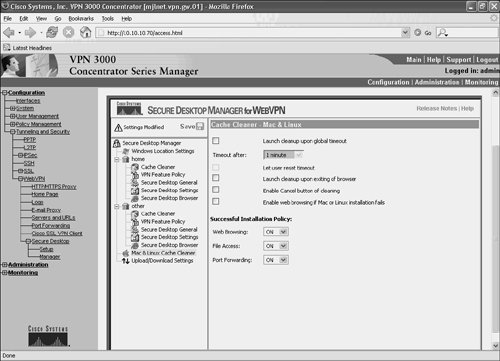
Task: Click the search engine magnifier icon
Action: coord(442,32)
